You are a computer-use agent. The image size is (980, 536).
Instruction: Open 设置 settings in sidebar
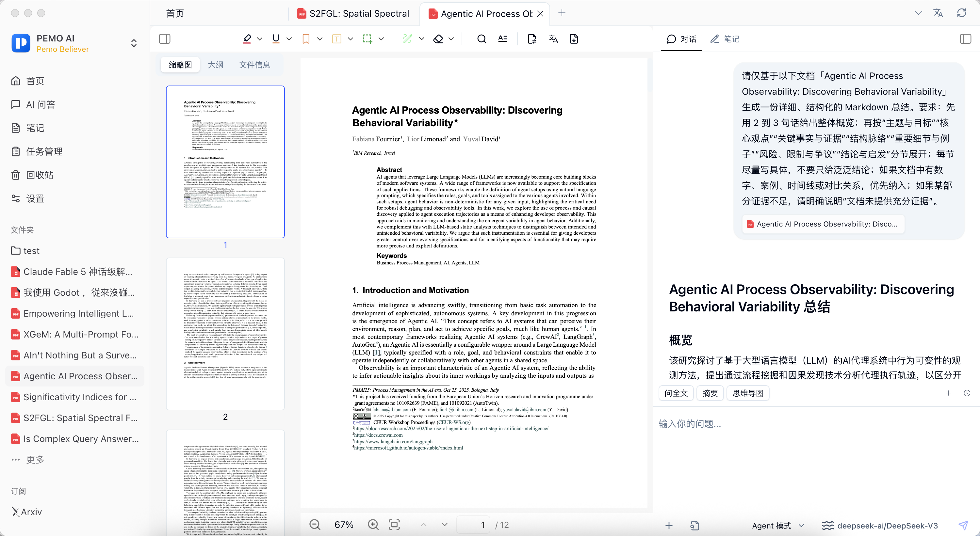point(74,199)
